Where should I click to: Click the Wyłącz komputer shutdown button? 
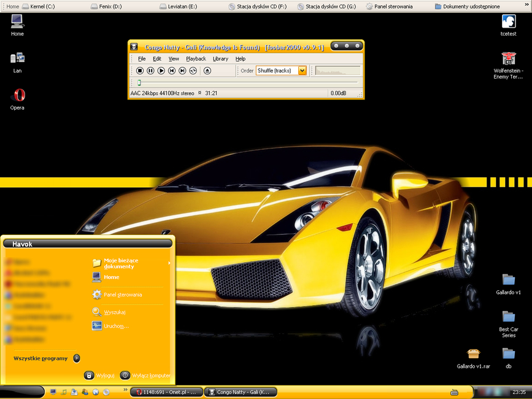tap(145, 375)
